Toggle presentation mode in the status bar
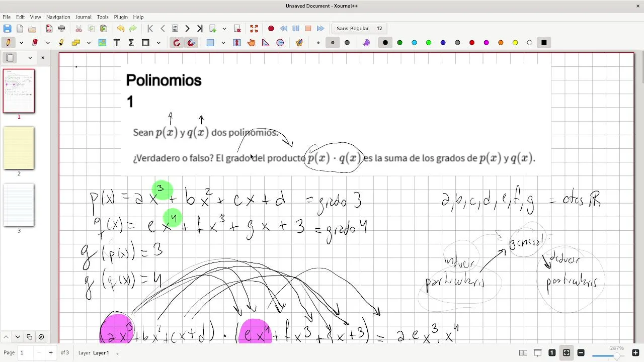This screenshot has height=362, width=644. point(537,352)
